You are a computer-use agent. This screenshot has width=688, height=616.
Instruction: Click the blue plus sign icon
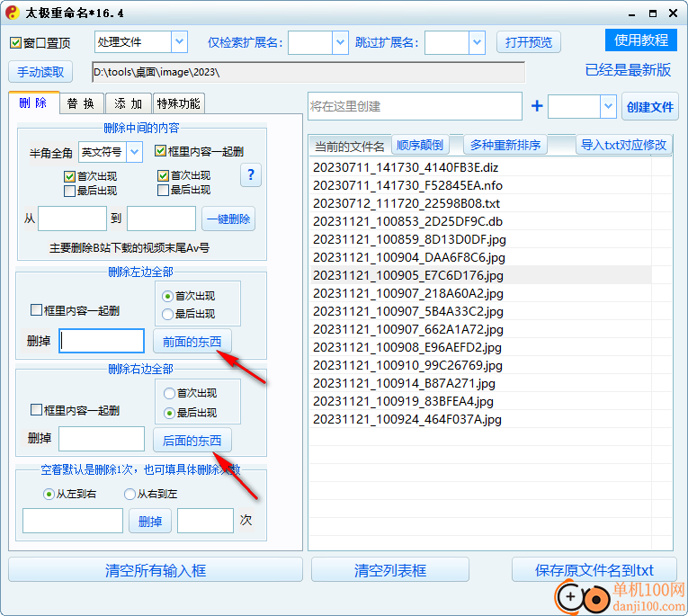537,106
